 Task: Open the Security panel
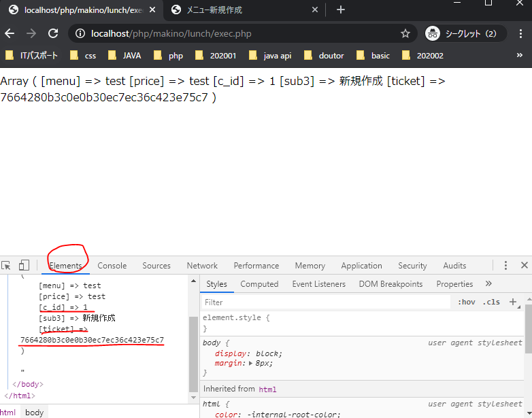412,266
